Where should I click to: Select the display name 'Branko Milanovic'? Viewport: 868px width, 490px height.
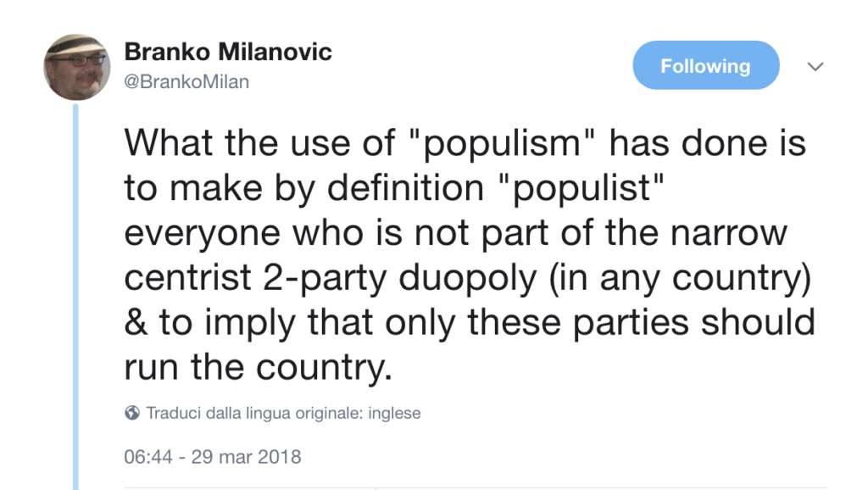point(227,51)
